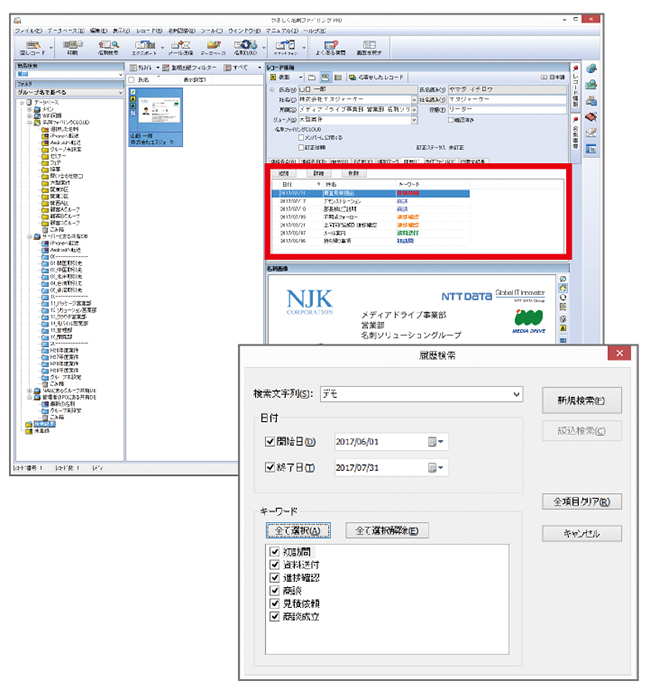The image size is (650, 690).
Task: Check the 確認済み checkbox in record info
Action: [x=451, y=120]
